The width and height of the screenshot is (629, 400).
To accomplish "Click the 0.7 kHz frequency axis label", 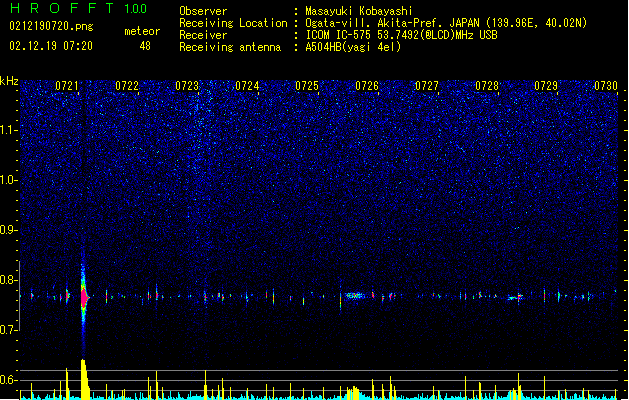I will coord(9,330).
